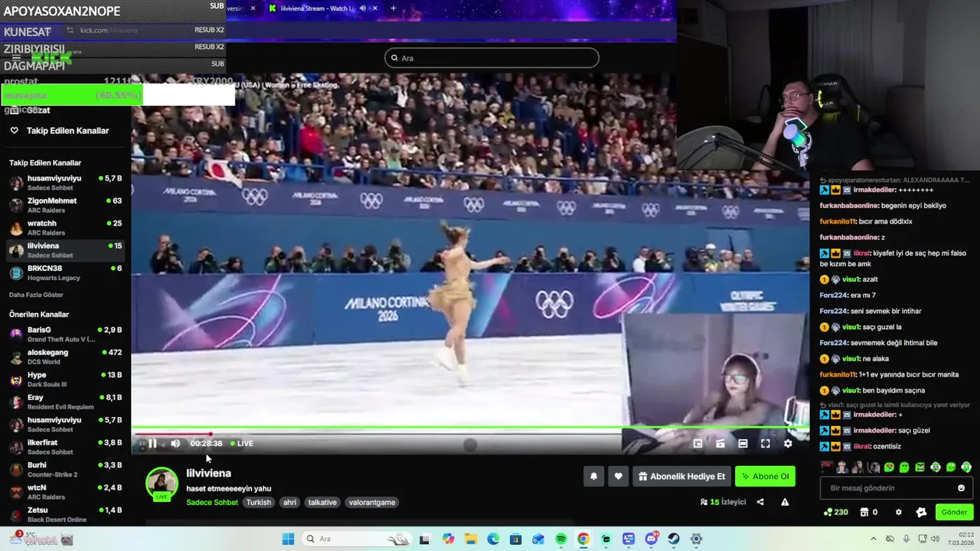The image size is (980, 551).
Task: Open Windows Start menu
Action: tap(288, 539)
